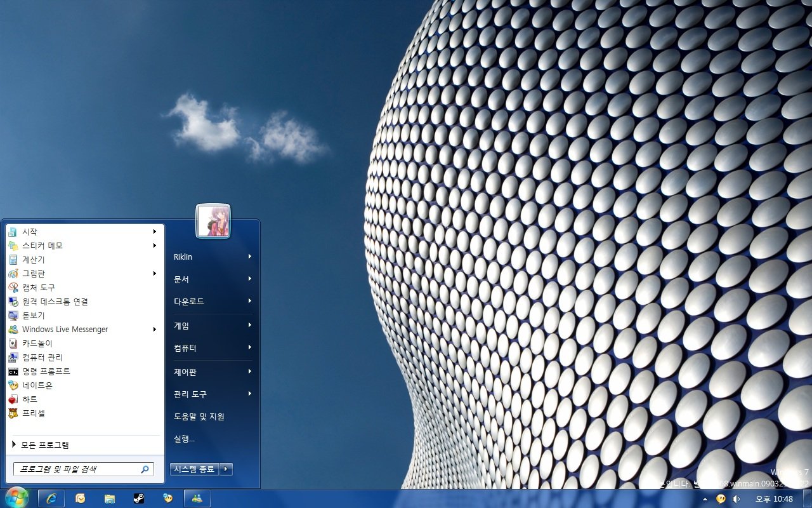Click the 프로그램 및 파일 검색 search box
812x508 pixels.
[x=76, y=469]
